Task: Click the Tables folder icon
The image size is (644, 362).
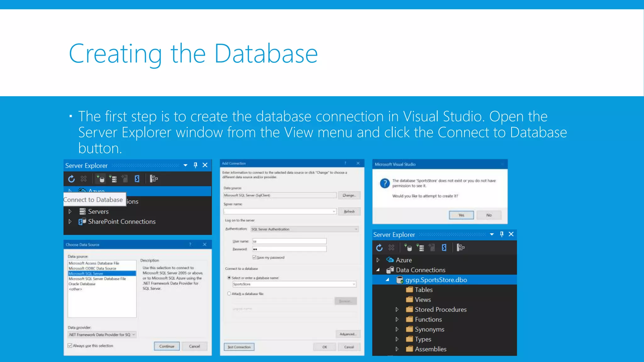Action: pos(409,289)
